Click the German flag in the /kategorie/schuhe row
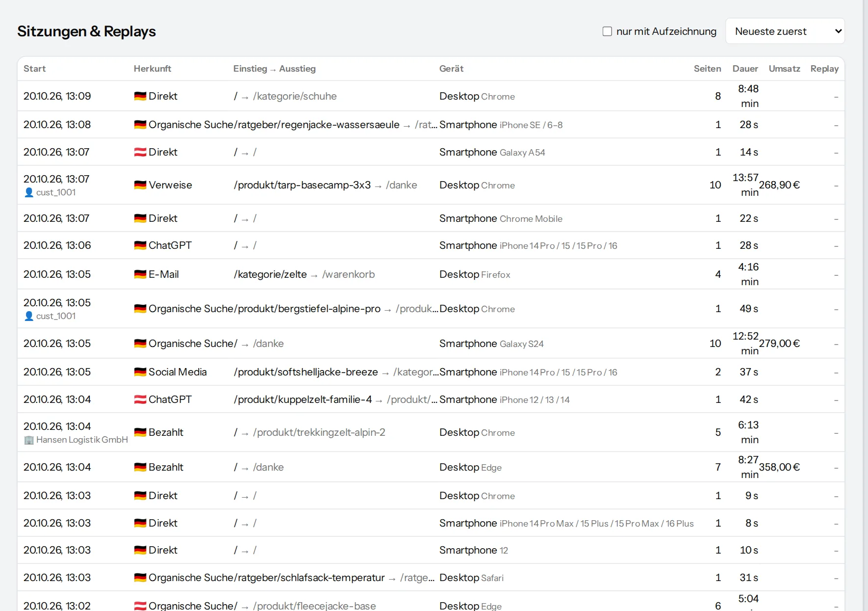 (x=140, y=96)
